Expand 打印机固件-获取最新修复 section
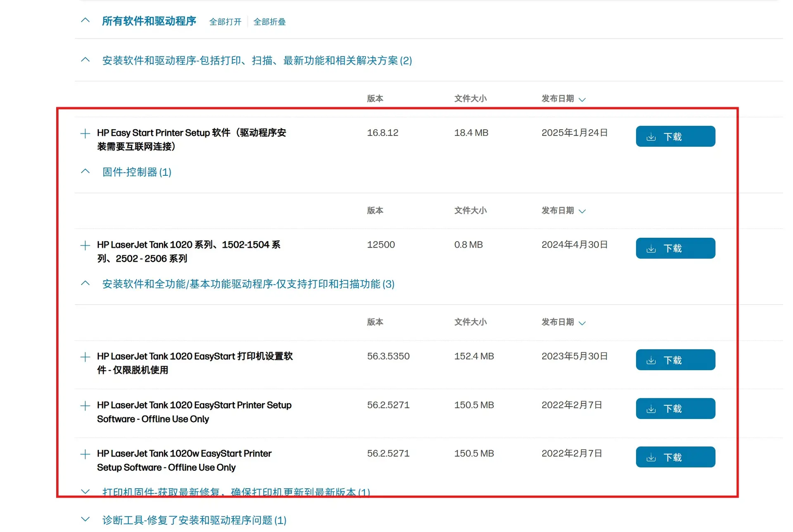The image size is (793, 532). (85, 492)
